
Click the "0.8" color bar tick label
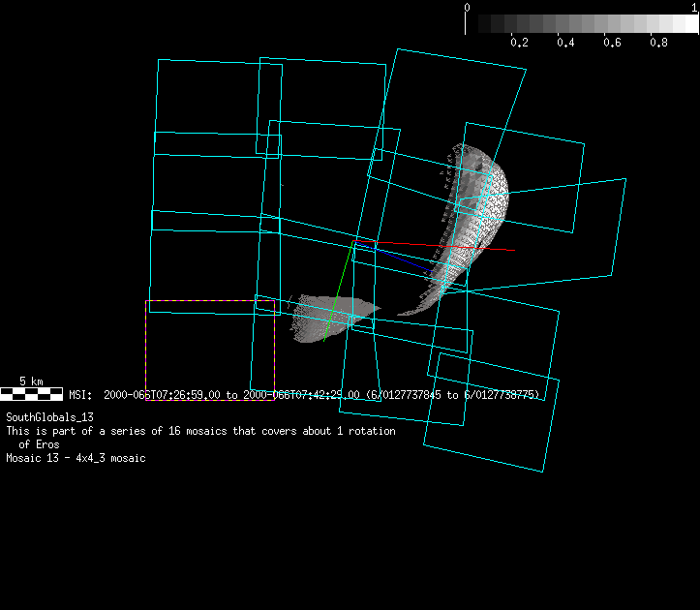pos(658,43)
